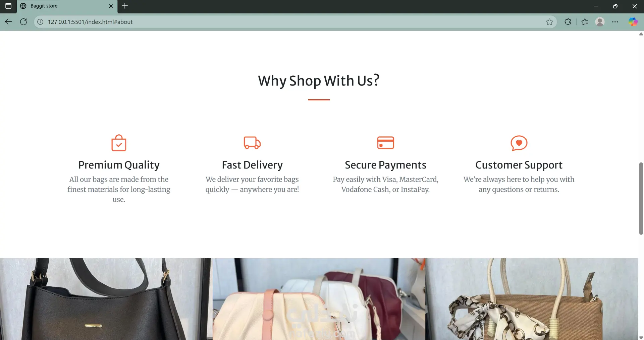644x340 pixels.
Task: Open the user profile avatar
Action: tap(600, 22)
